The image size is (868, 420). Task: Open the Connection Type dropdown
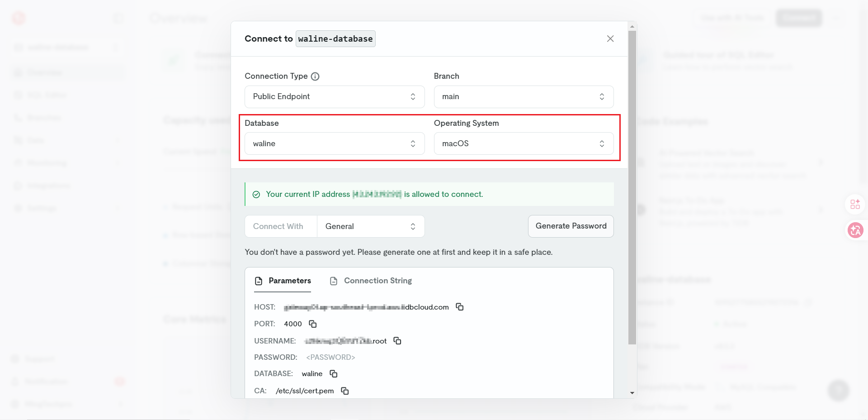pyautogui.click(x=335, y=97)
